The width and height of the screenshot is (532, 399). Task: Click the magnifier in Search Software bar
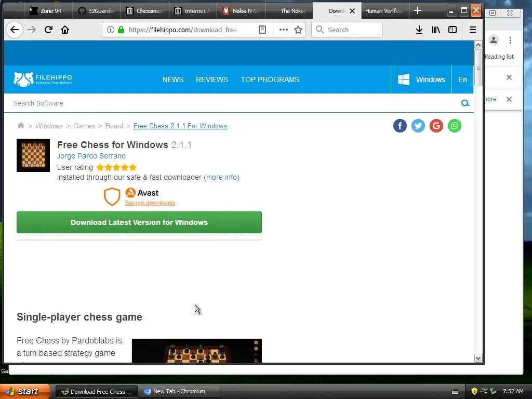[x=465, y=103]
